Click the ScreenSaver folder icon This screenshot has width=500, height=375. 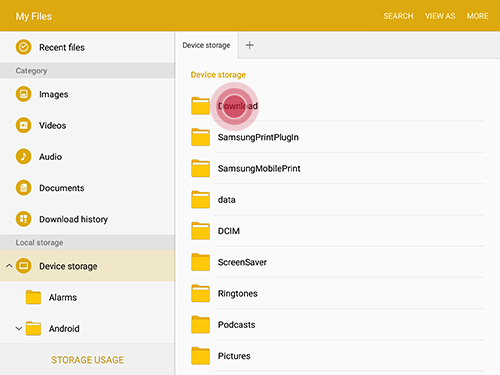[x=200, y=262]
